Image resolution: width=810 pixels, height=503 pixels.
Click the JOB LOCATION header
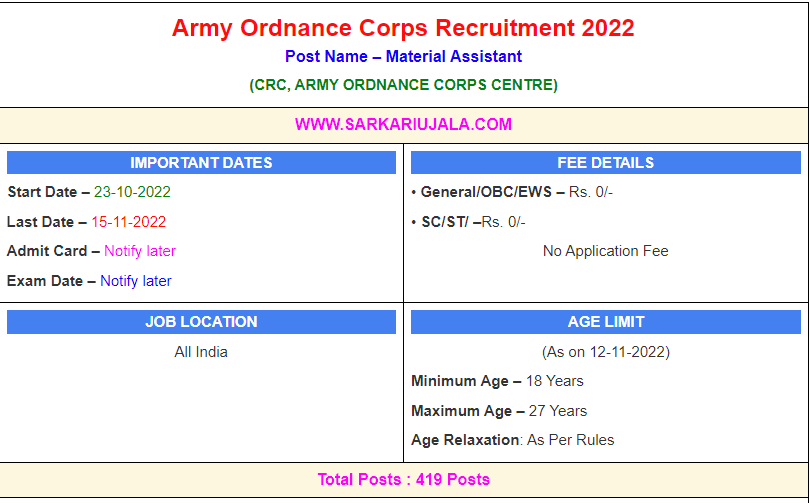pyautogui.click(x=201, y=322)
